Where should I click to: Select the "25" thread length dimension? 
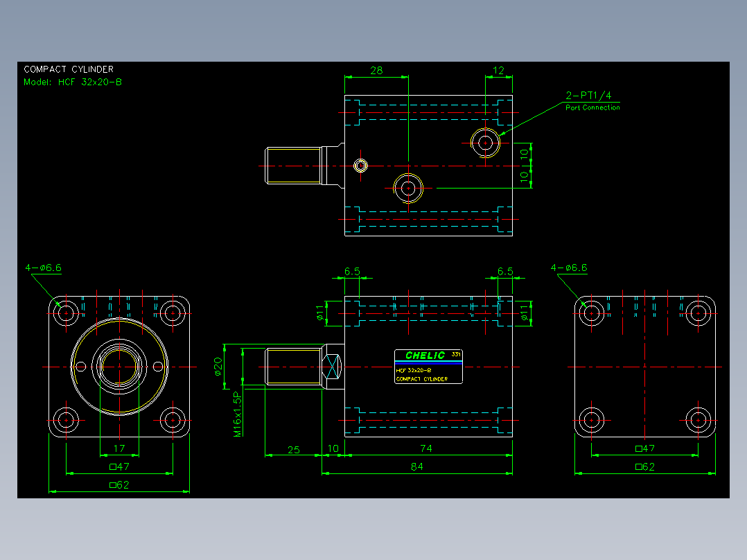[x=294, y=450]
